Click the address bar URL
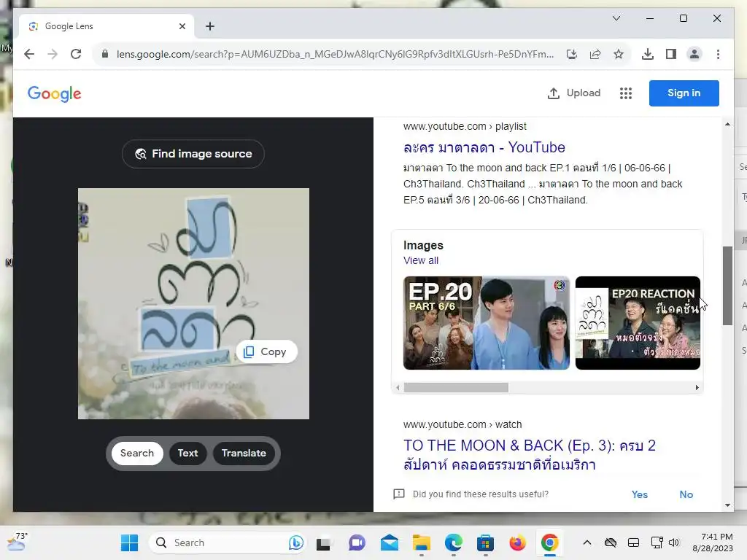Viewport: 747px width, 560px height. click(335, 54)
